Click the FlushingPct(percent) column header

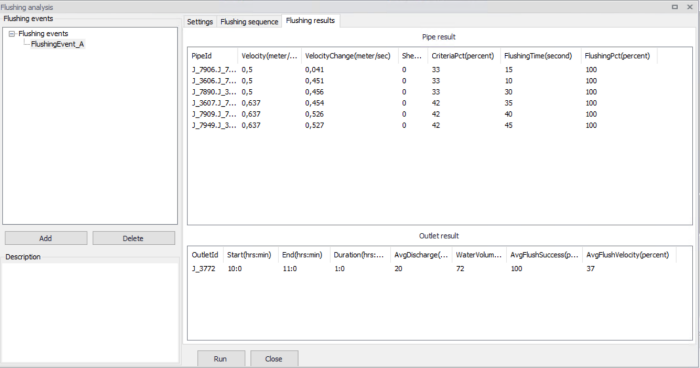(619, 56)
